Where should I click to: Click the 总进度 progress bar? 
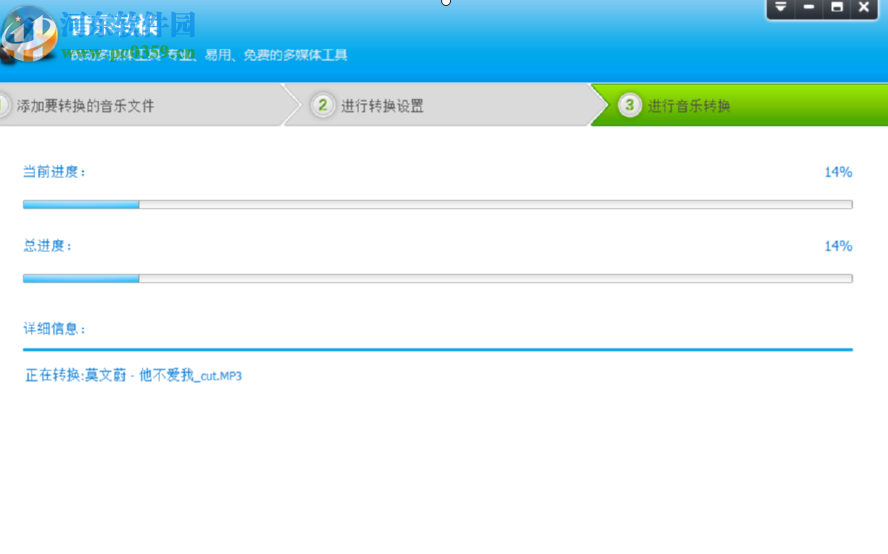tap(438, 279)
